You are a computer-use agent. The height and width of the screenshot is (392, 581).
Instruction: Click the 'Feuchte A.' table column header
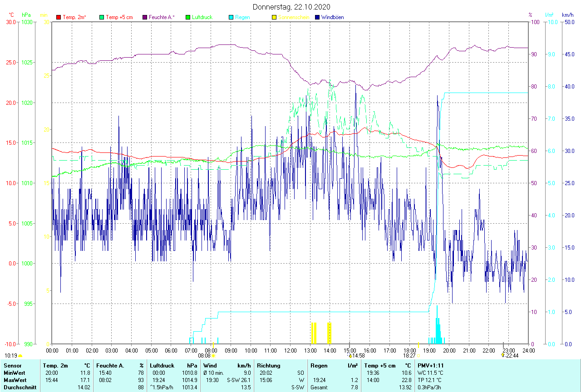tap(110, 365)
